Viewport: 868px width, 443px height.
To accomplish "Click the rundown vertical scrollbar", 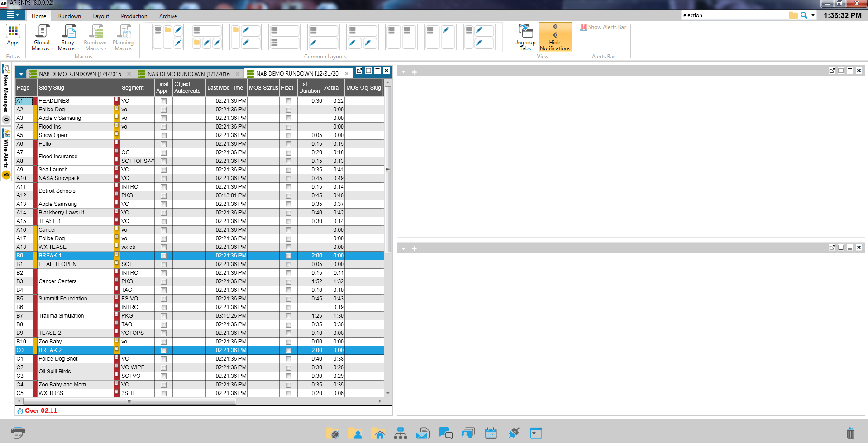I will [388, 170].
